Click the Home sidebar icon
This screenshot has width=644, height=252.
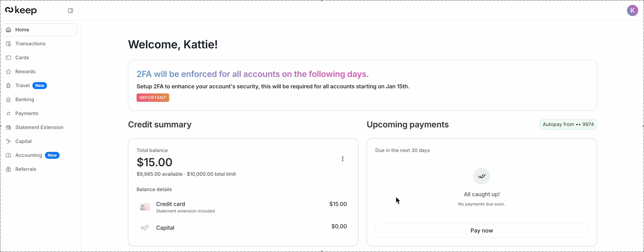pyautogui.click(x=9, y=30)
